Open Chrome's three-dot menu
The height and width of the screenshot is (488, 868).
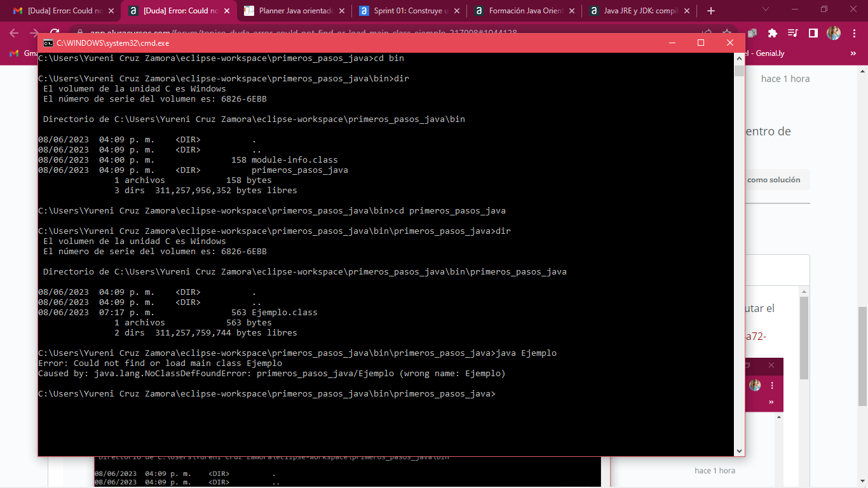pyautogui.click(x=853, y=33)
